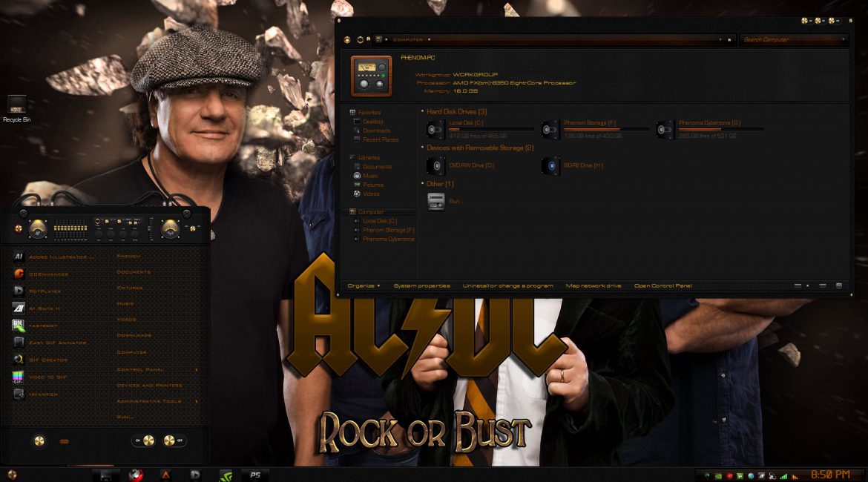The width and height of the screenshot is (868, 482).
Task: Open the orange triangle taskbar icon
Action: [x=165, y=475]
